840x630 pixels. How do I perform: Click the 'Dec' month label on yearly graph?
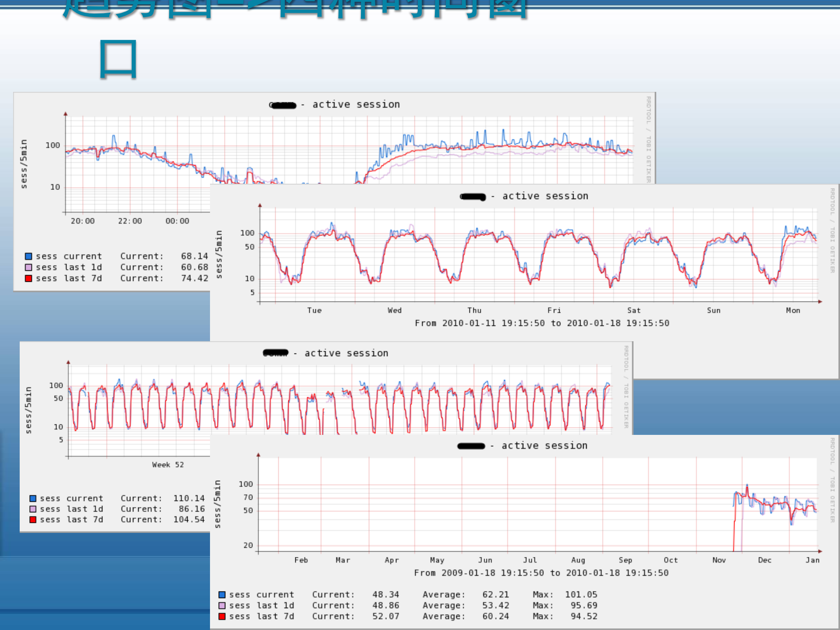pos(764,560)
